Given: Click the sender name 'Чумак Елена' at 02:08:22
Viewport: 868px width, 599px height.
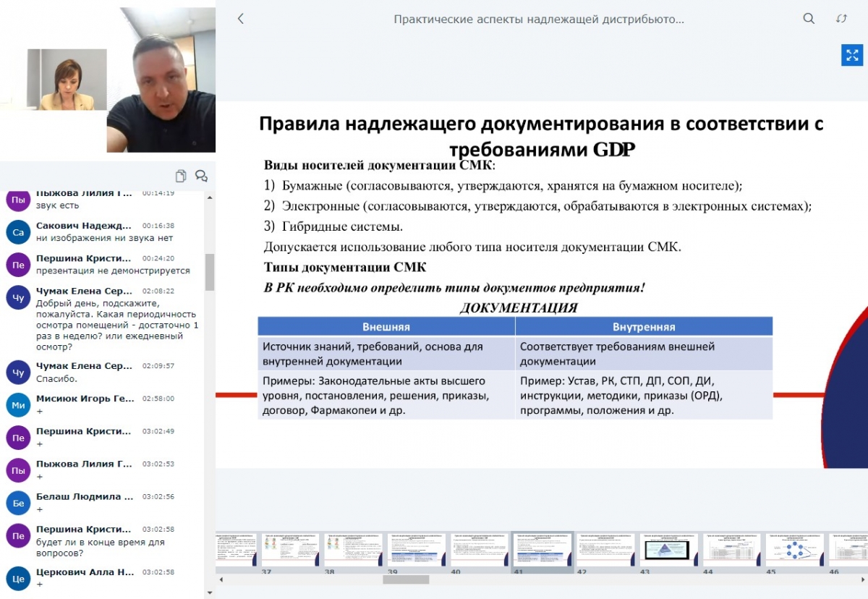Looking at the screenshot, I should click(84, 291).
